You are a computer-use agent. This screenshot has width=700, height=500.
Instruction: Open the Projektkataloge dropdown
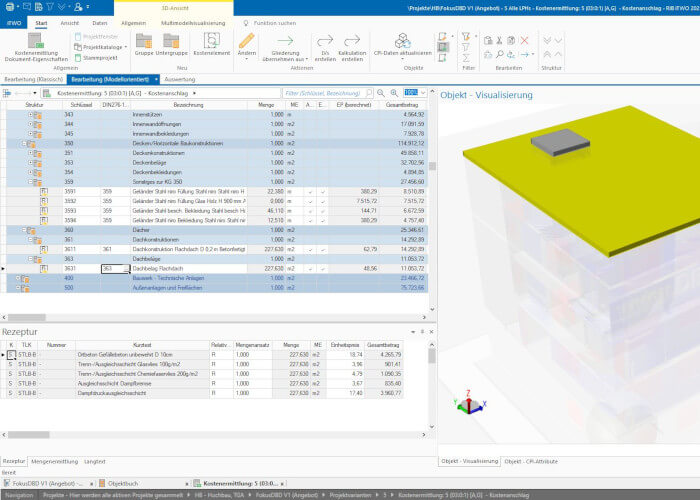click(101, 47)
